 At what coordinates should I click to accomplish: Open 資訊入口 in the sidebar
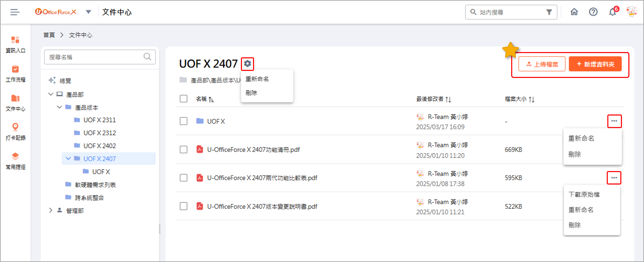click(x=15, y=45)
